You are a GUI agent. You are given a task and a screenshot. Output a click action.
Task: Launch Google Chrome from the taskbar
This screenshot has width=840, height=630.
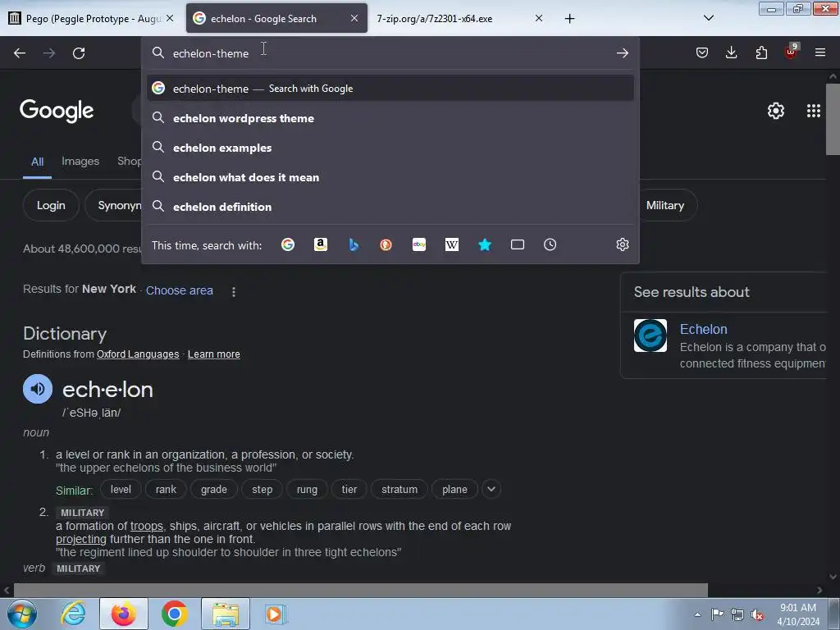pos(174,614)
